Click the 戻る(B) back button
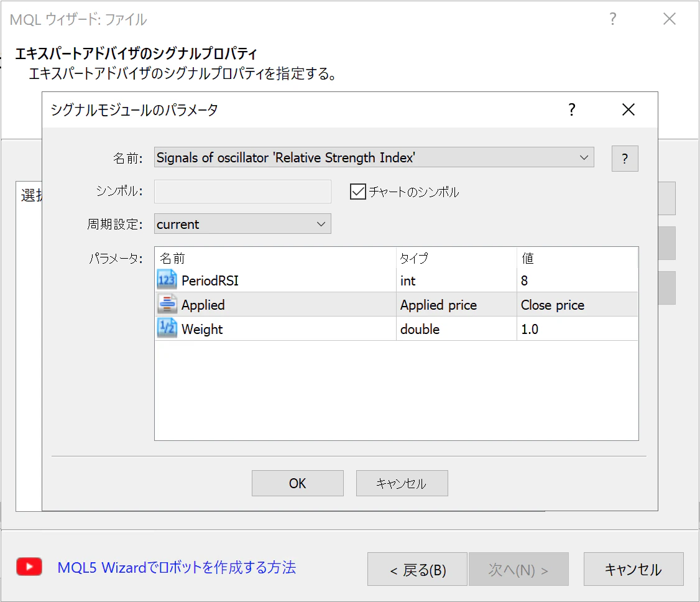The height and width of the screenshot is (602, 700). tap(417, 569)
